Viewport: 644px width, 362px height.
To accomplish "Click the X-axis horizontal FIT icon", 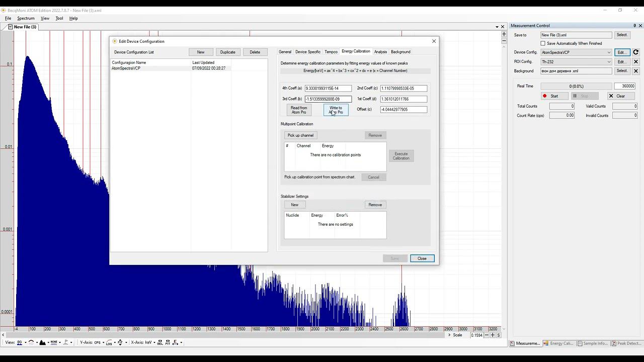I will (168, 342).
